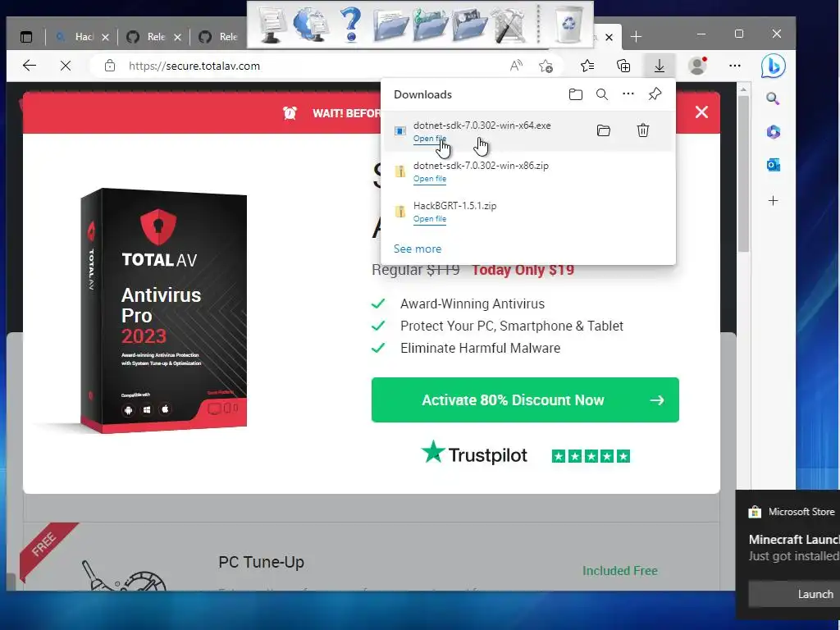Open sidebar Search icon
Image resolution: width=840 pixels, height=630 pixels.
point(773,98)
